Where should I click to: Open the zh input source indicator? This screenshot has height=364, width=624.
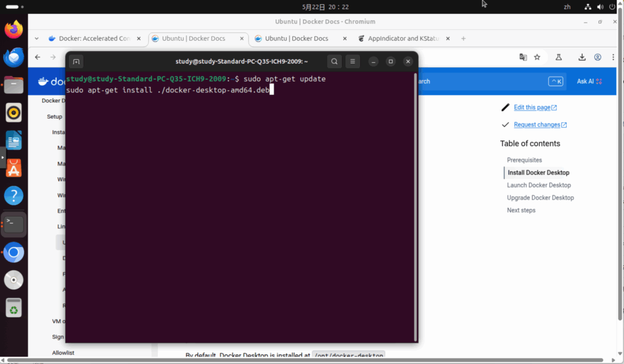tap(567, 7)
